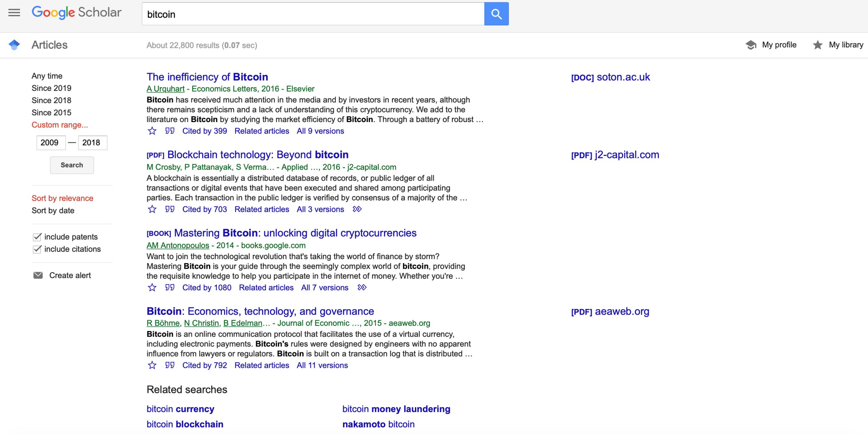Open Cited by 792 link

tap(204, 365)
